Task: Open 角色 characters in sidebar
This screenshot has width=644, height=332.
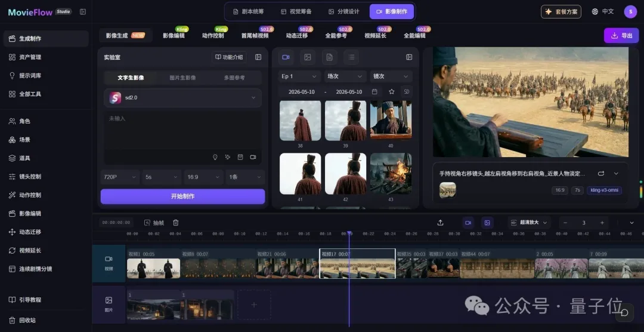Action: (45, 121)
